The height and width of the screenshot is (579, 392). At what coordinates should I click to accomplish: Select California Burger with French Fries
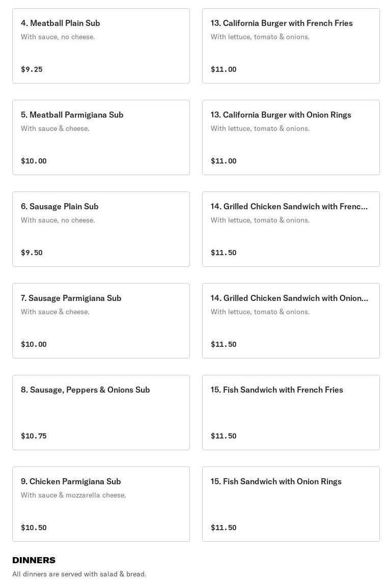pyautogui.click(x=291, y=46)
